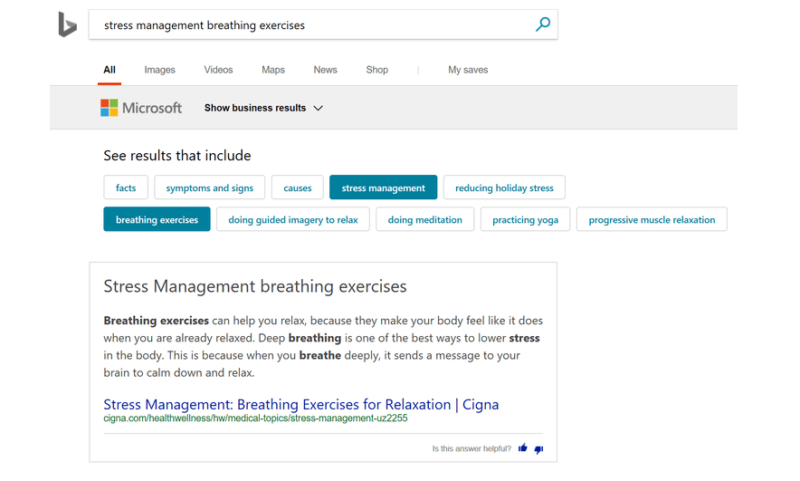Toggle the stress management filter chip
Viewport: 800px width, 481px height.
click(x=383, y=188)
